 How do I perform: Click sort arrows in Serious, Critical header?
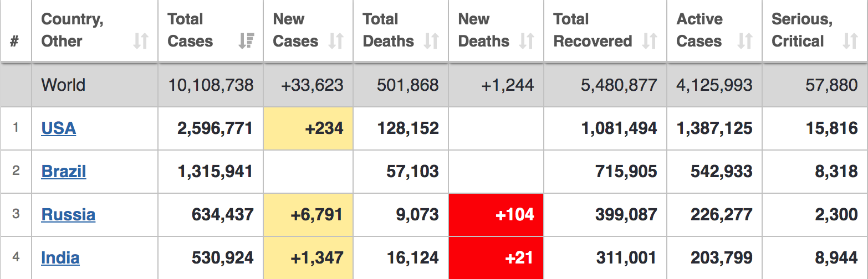pos(850,42)
